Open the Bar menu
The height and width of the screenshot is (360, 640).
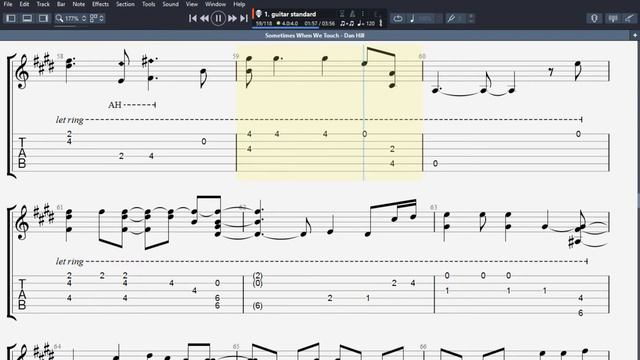[x=61, y=4]
